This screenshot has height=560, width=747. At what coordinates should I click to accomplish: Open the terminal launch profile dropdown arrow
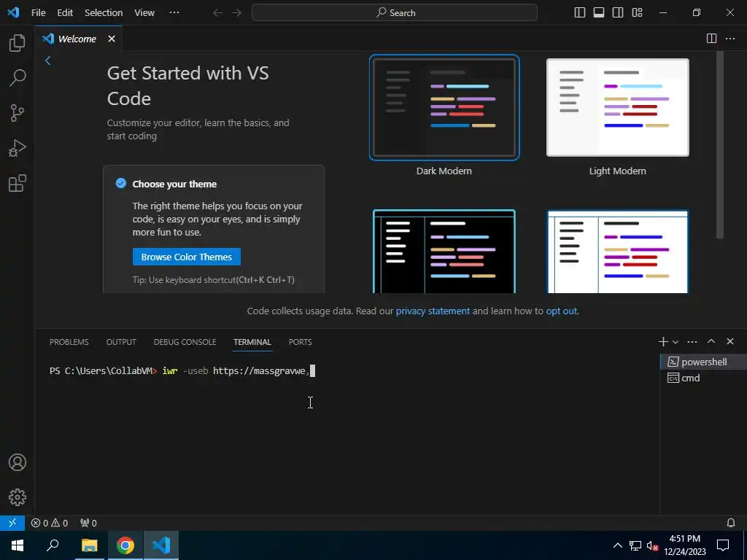(675, 342)
